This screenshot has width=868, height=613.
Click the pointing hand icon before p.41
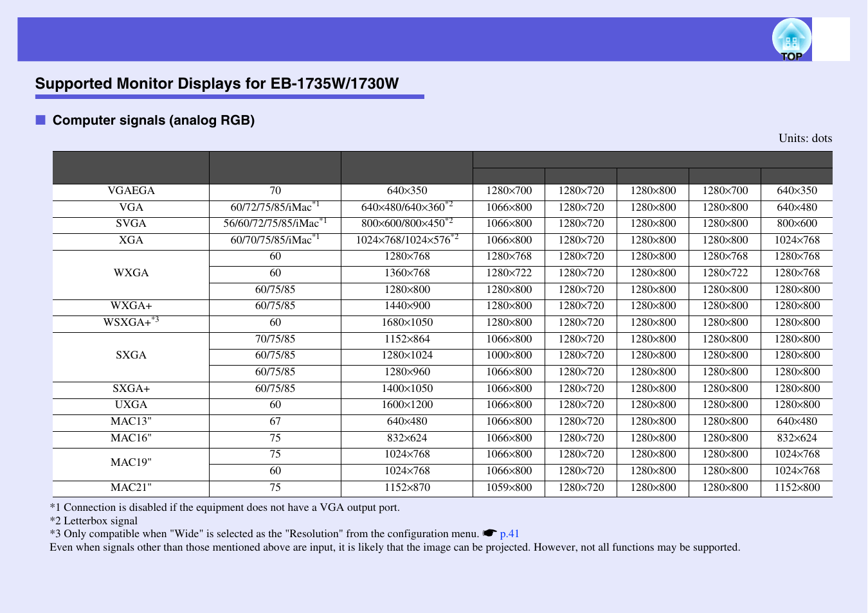coord(490,533)
